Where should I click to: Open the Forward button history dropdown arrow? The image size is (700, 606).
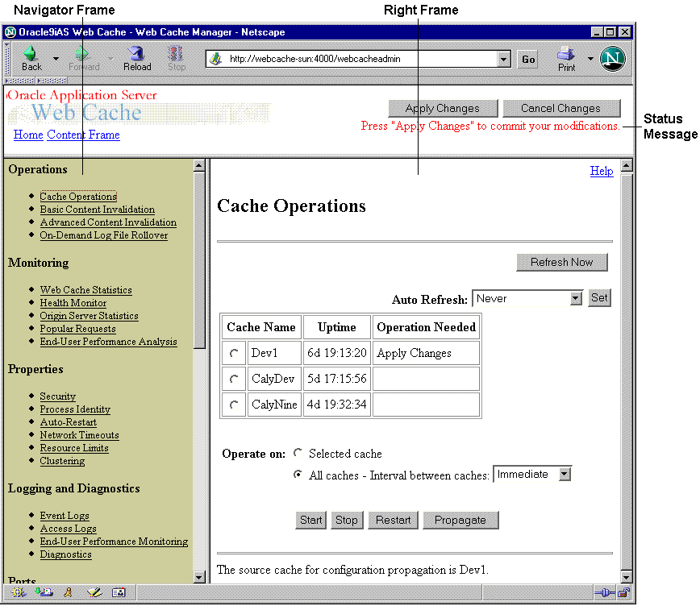[x=110, y=59]
